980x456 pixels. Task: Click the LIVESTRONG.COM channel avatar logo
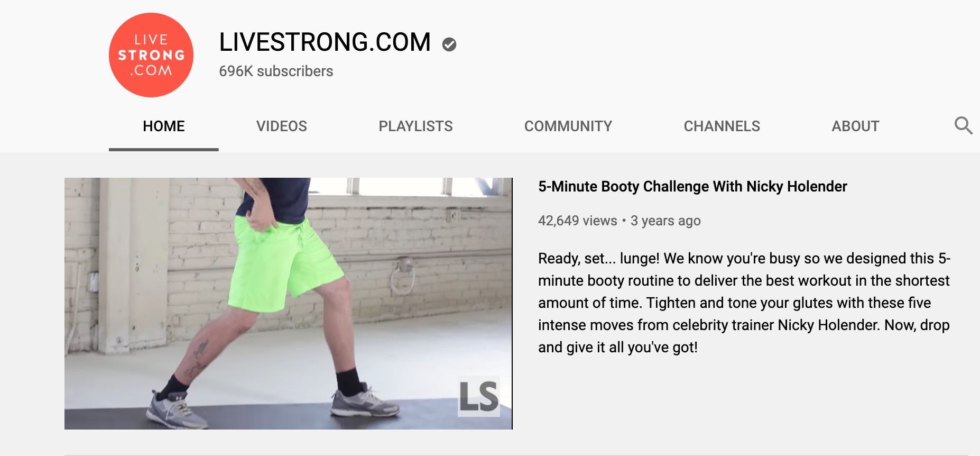151,55
